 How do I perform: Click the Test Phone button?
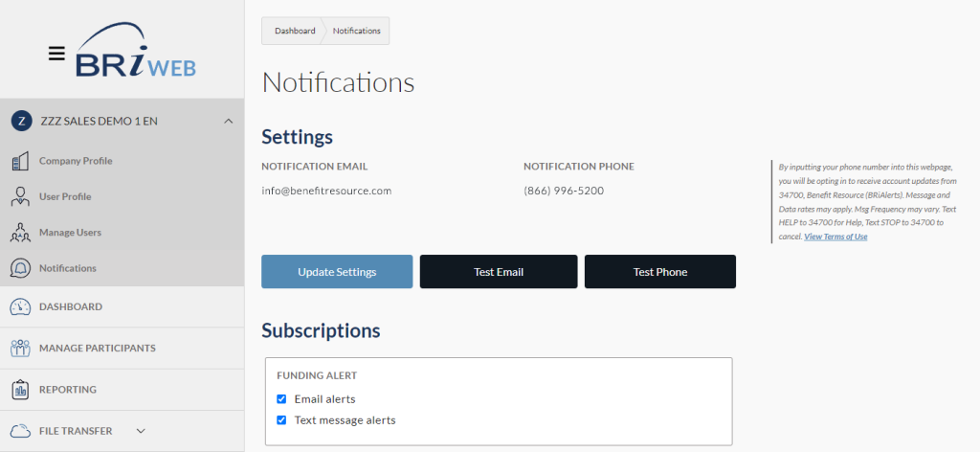(x=659, y=272)
